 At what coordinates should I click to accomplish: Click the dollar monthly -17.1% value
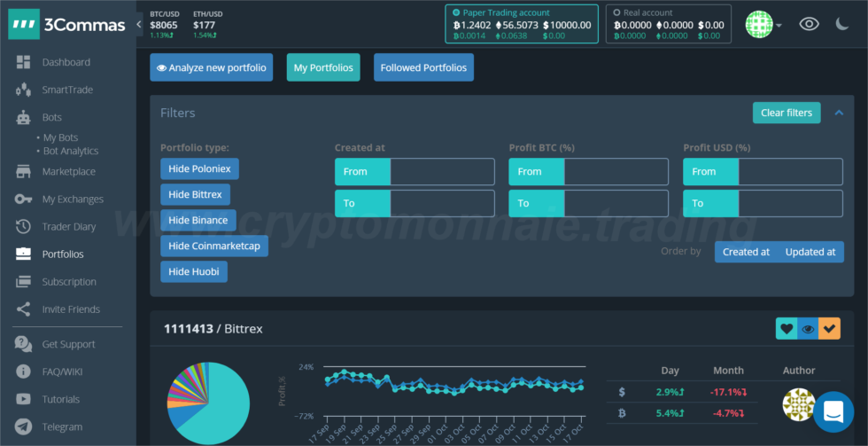tap(728, 392)
